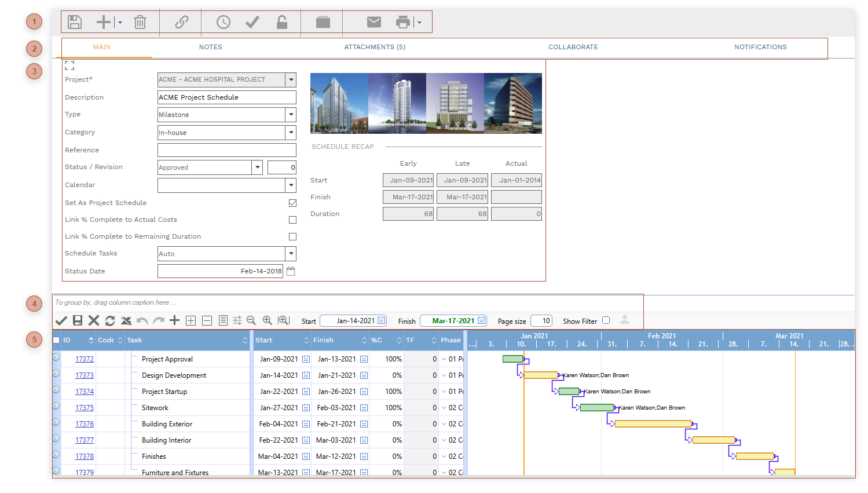Click the chain link icon
The width and height of the screenshot is (868, 493).
tap(182, 22)
